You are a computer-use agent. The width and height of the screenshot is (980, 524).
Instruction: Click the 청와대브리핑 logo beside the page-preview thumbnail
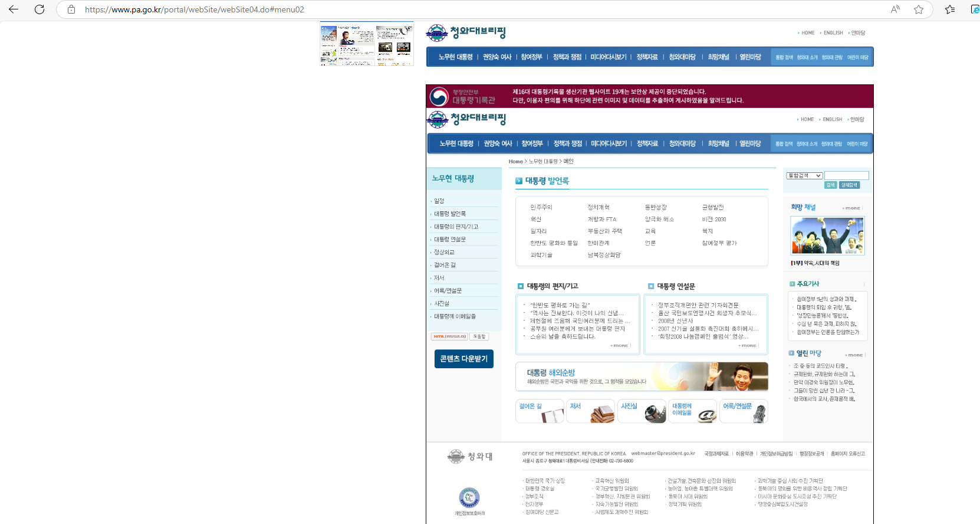(x=466, y=32)
